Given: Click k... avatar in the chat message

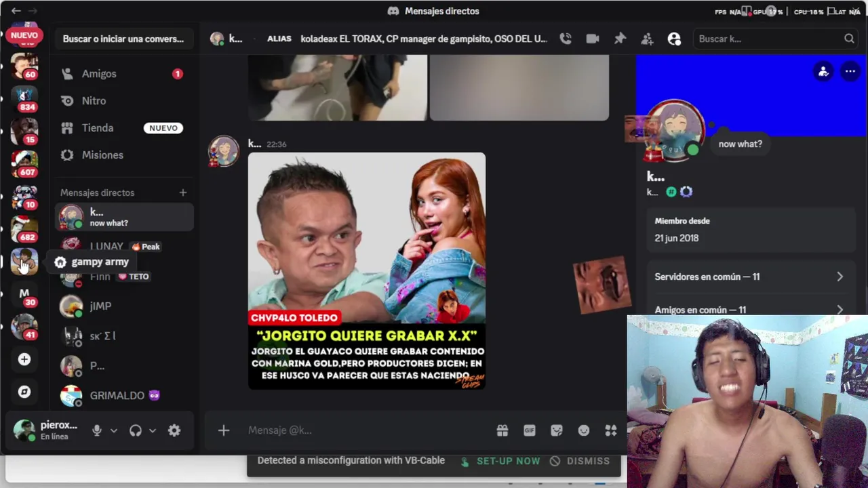Looking at the screenshot, I should tap(224, 151).
